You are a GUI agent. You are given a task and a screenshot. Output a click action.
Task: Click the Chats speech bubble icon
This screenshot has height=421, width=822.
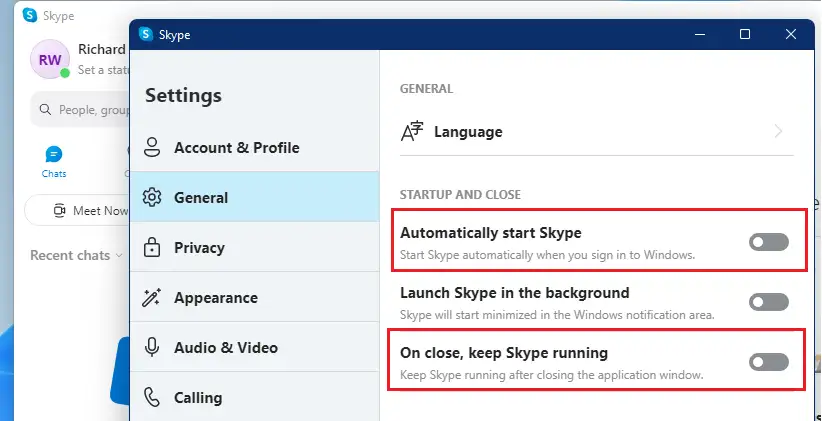(x=53, y=154)
